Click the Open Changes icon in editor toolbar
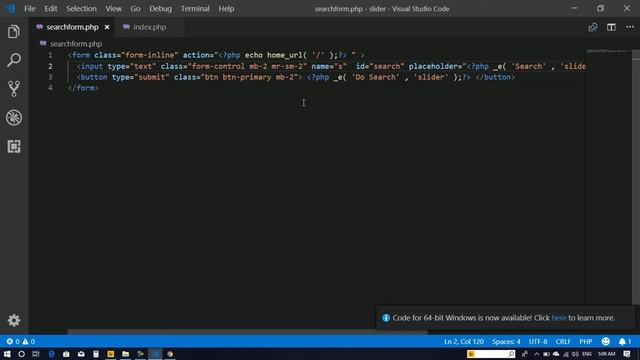The height and width of the screenshot is (360, 640). [593, 27]
